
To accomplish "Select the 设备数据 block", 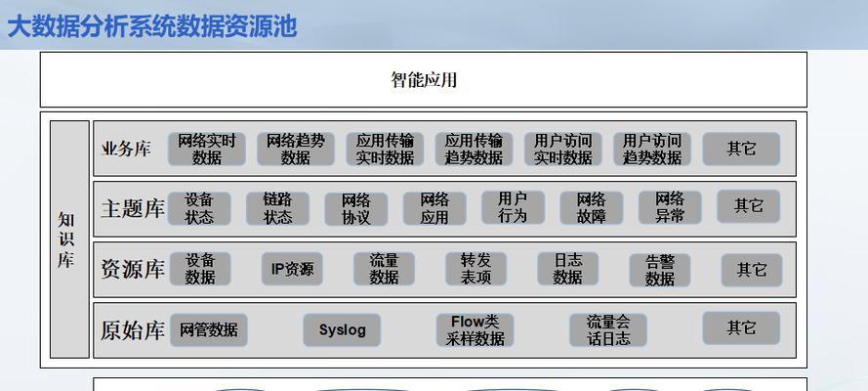I will coord(200,269).
